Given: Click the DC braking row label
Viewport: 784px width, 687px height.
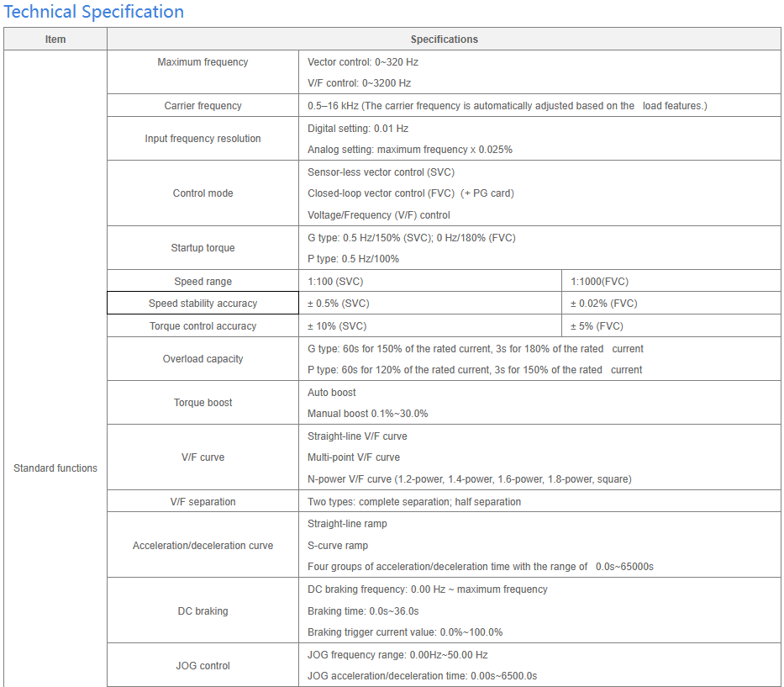Looking at the screenshot, I should 203,611.
